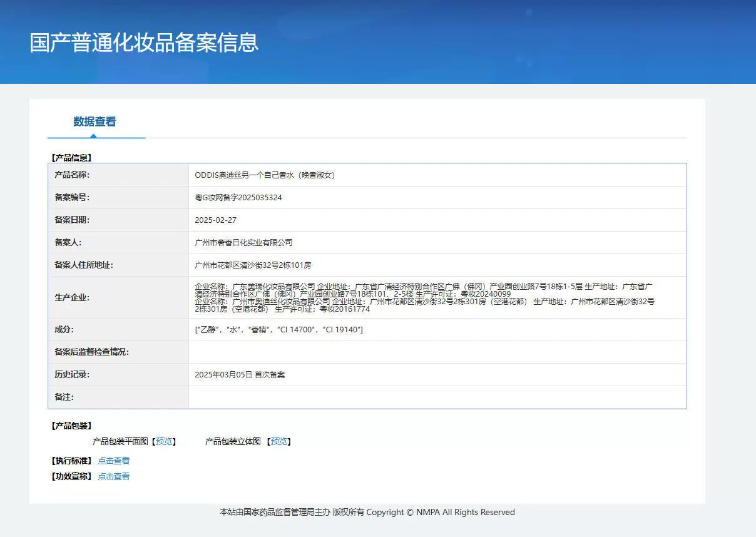Open 点击查看 link next to 功效宣称
756x537 pixels.
pos(114,476)
